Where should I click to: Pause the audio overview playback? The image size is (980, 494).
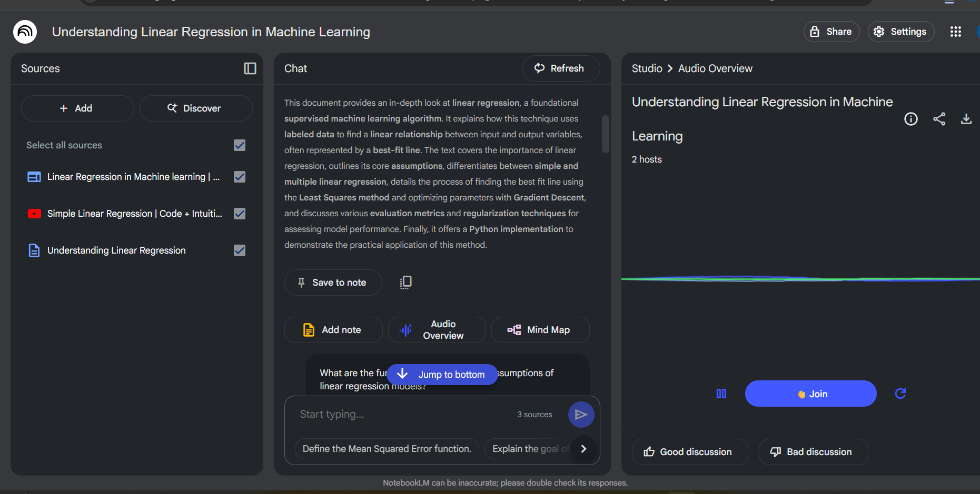(721, 394)
